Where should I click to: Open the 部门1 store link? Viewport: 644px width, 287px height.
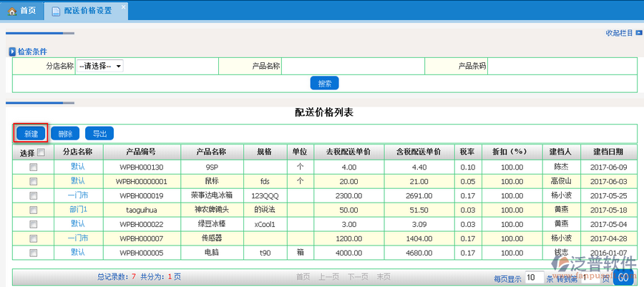(x=77, y=210)
